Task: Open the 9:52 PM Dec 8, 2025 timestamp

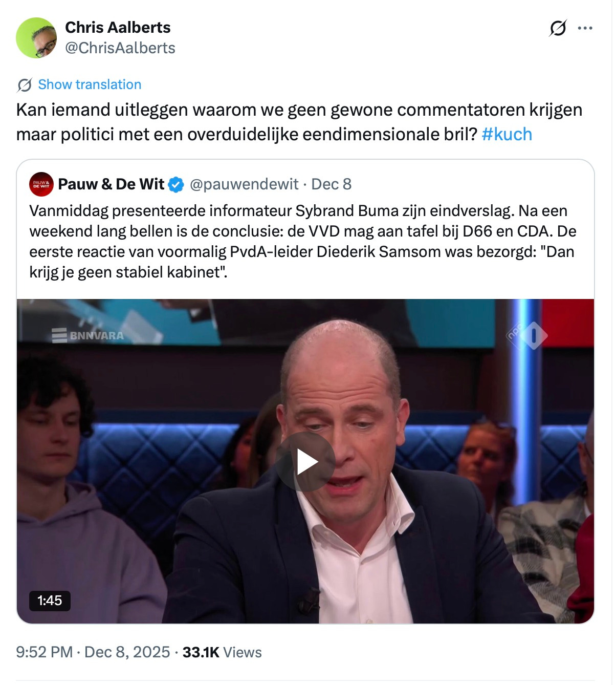Action: point(93,652)
